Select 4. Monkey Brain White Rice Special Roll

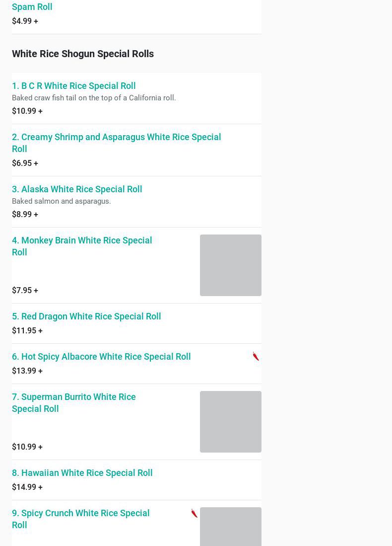(82, 246)
